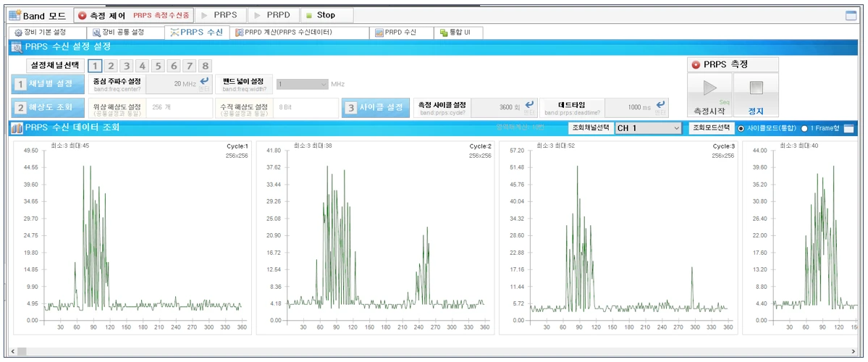Click the window restore icon at top right
This screenshot has height=362, width=868.
pos(851,15)
